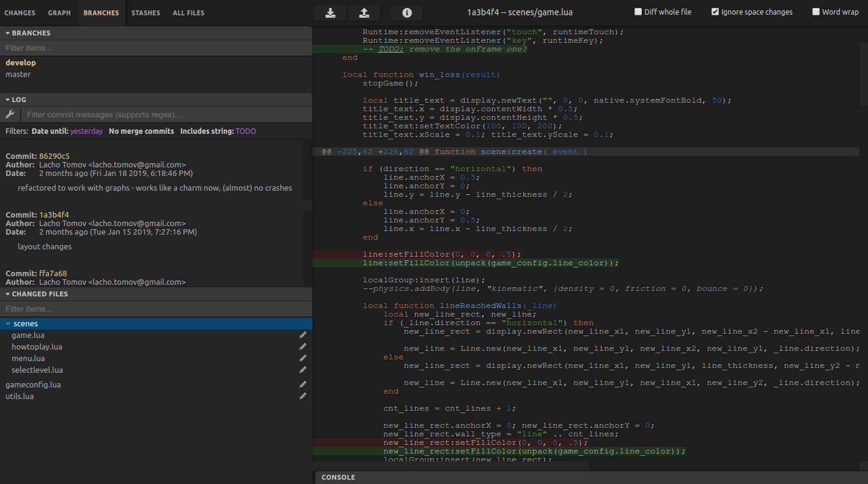Open the info circle icon
The width and height of the screenshot is (868, 484).
click(x=406, y=13)
